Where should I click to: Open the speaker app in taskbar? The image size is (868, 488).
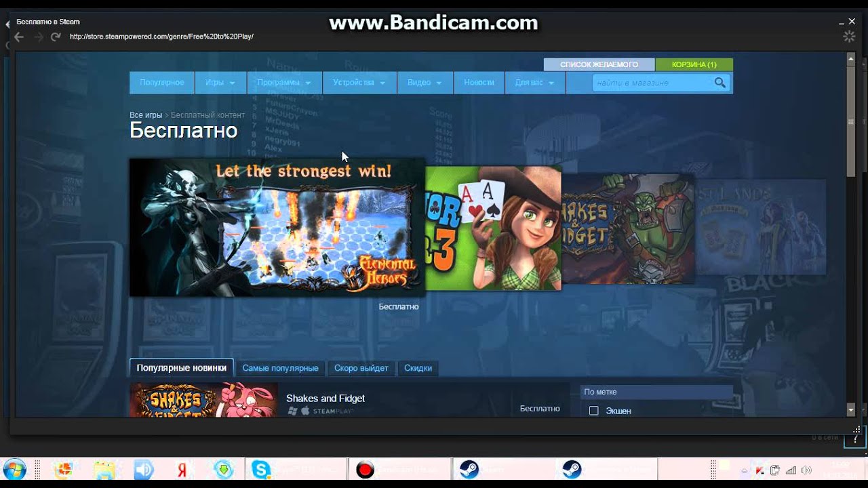[143, 470]
